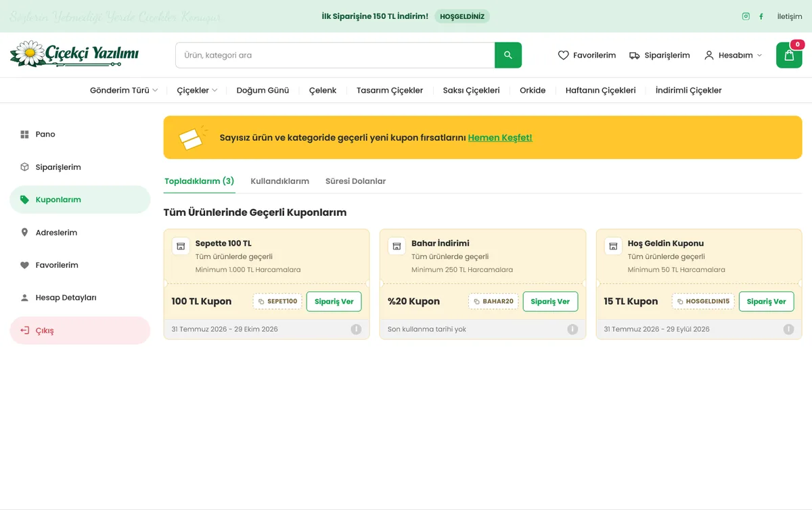Switch to the Kullandıklarım tab

point(279,181)
